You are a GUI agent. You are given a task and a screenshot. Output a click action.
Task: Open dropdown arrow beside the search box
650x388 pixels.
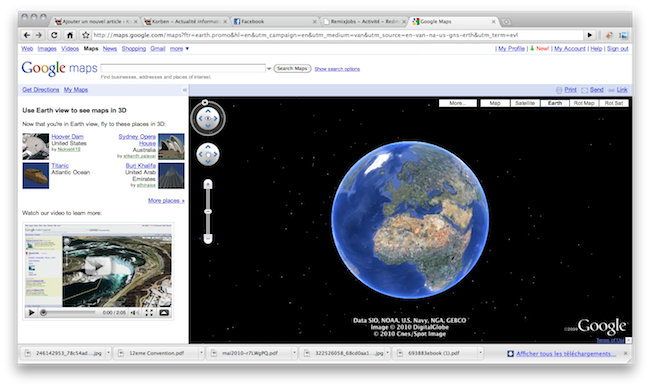(269, 69)
